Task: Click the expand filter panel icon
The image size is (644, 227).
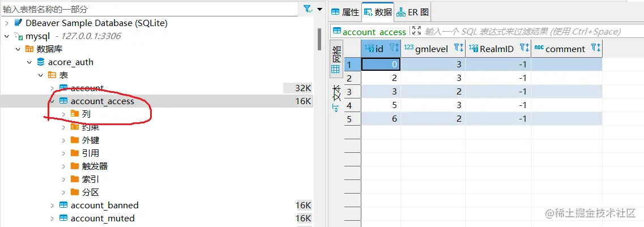Action: pos(416,31)
